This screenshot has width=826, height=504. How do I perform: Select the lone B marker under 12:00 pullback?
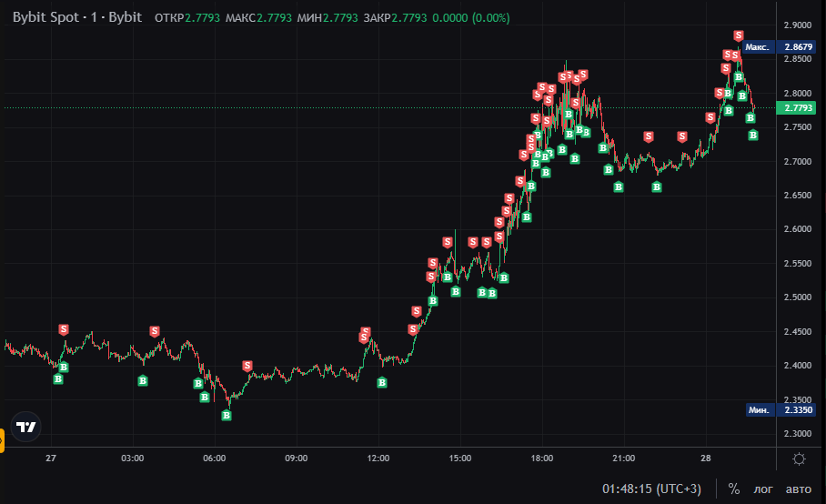click(x=382, y=382)
